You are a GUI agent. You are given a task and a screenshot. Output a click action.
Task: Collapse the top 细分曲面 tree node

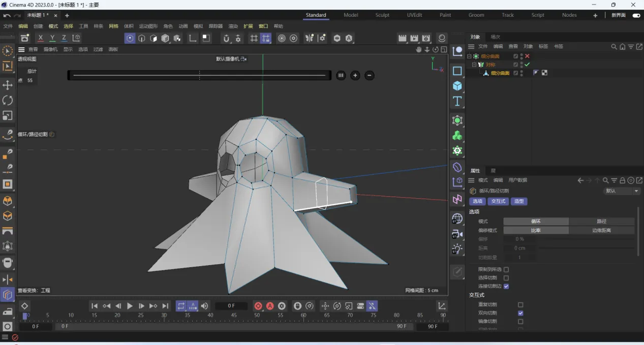469,56
